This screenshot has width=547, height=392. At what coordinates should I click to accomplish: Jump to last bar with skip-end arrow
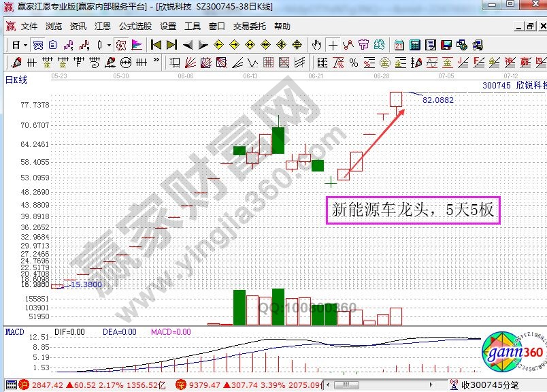click(x=171, y=45)
